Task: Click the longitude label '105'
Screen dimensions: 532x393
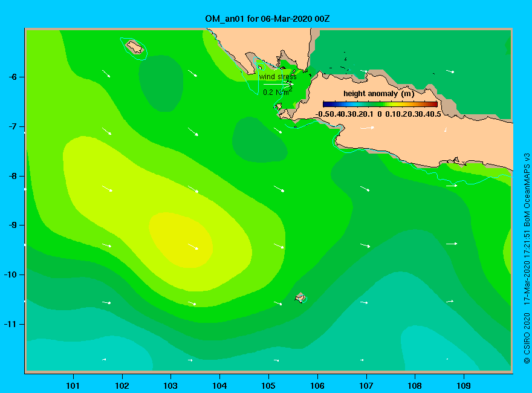Action: 268,386
